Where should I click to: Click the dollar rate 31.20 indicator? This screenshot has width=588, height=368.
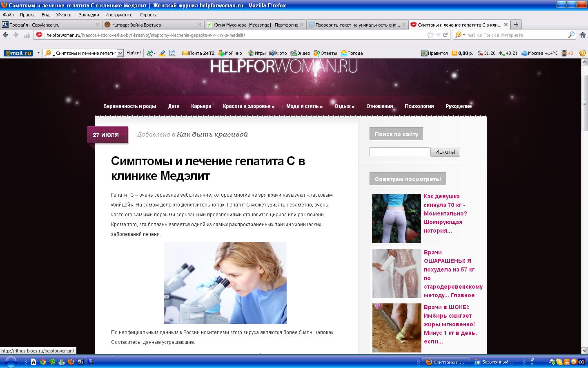click(x=486, y=53)
